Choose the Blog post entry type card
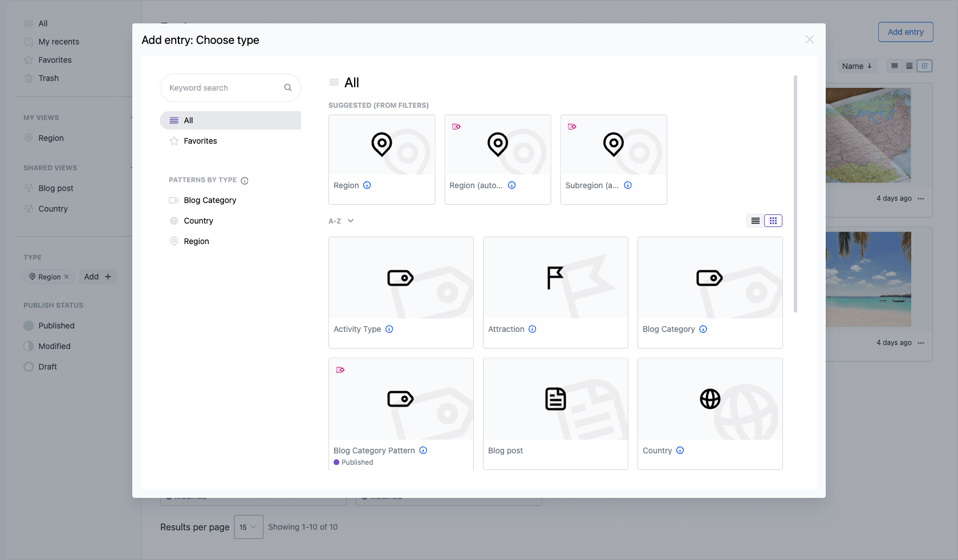Screen dimensions: 958x560 (555, 413)
